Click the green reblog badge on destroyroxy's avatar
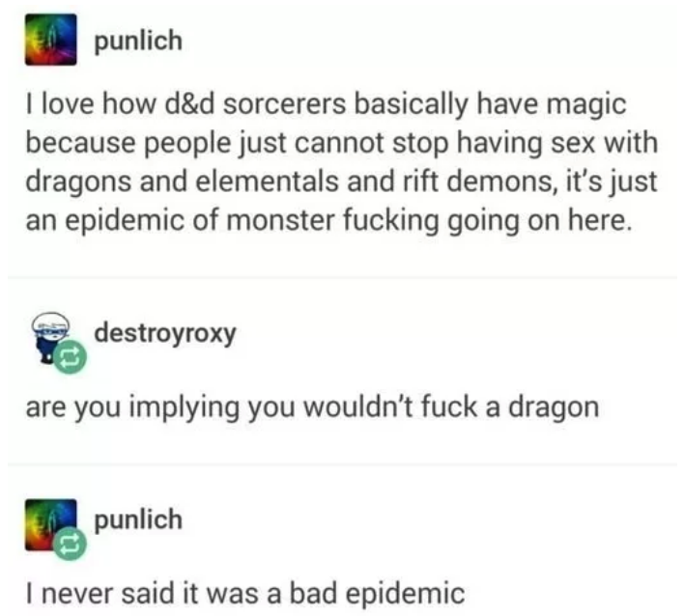684x616 pixels. [x=71, y=357]
